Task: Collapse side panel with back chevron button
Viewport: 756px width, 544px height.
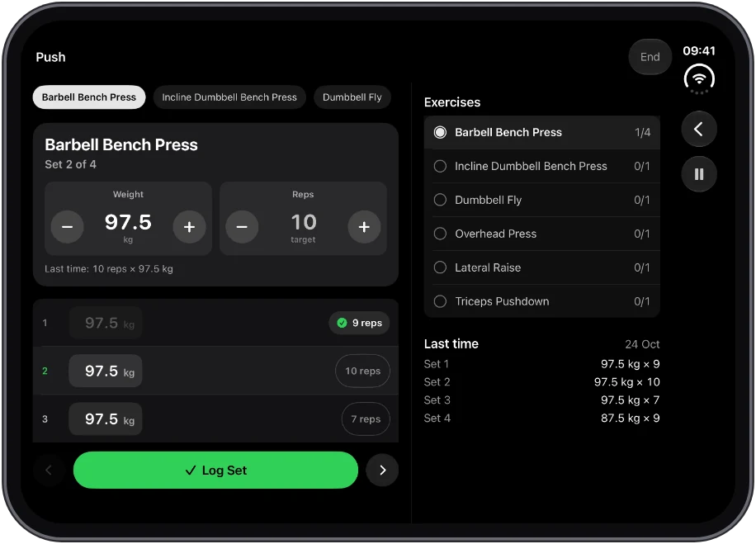Action: [698, 130]
